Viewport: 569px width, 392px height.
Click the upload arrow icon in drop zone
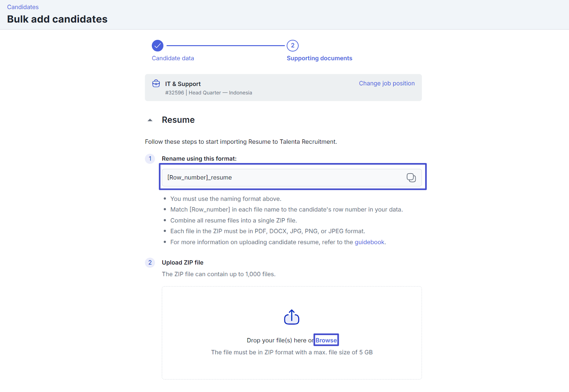[x=292, y=317]
